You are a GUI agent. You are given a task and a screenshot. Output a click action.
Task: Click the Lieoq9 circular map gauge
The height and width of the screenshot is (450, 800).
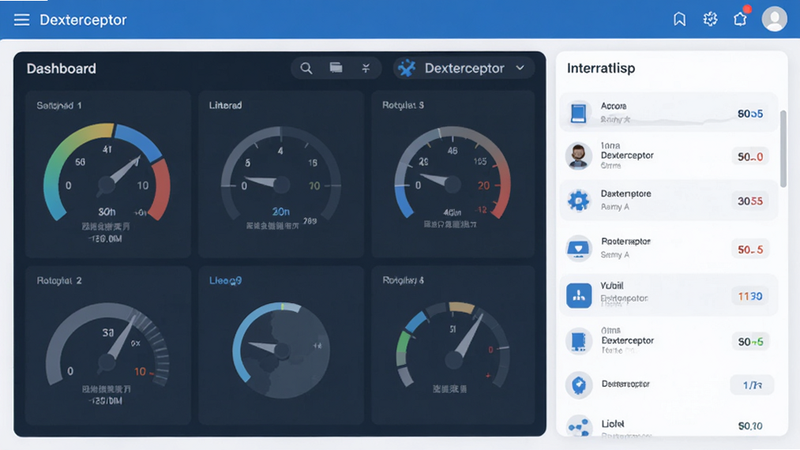pos(281,350)
